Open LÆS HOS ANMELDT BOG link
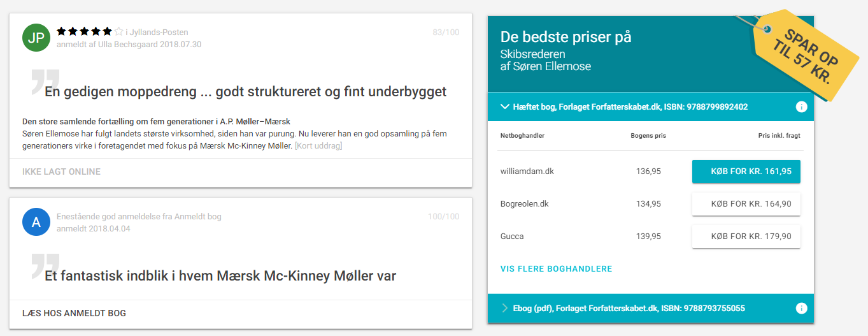Image resolution: width=868 pixels, height=336 pixels. pos(74,313)
